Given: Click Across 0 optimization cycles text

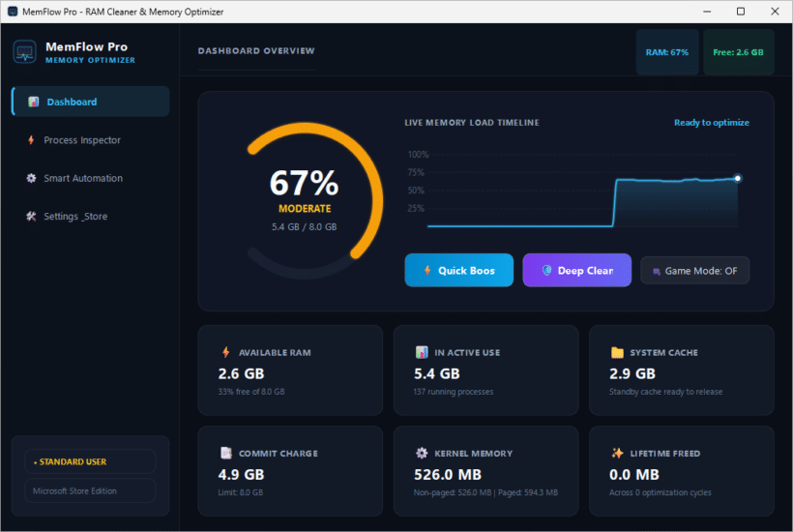Looking at the screenshot, I should click(660, 492).
